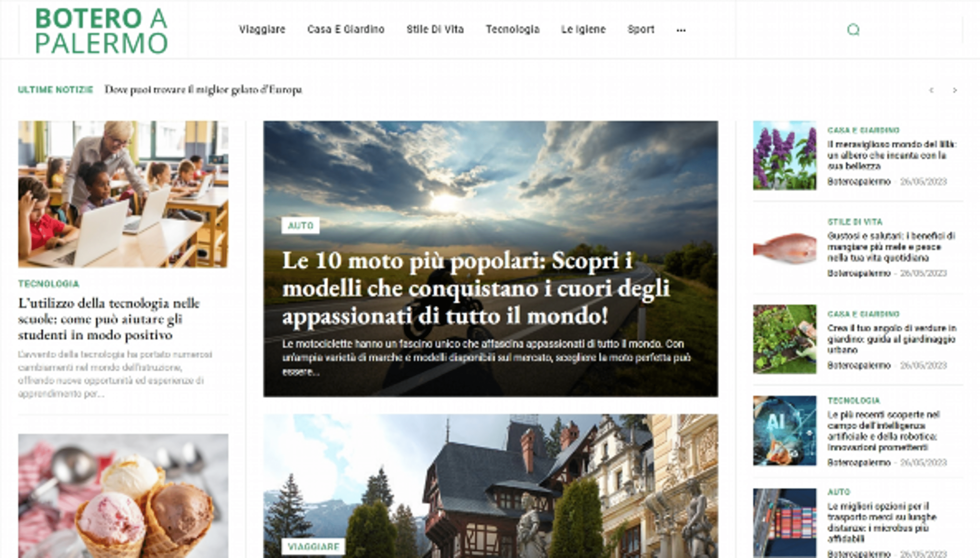Click the ice cream cones image
The width and height of the screenshot is (980, 558).
tap(123, 498)
